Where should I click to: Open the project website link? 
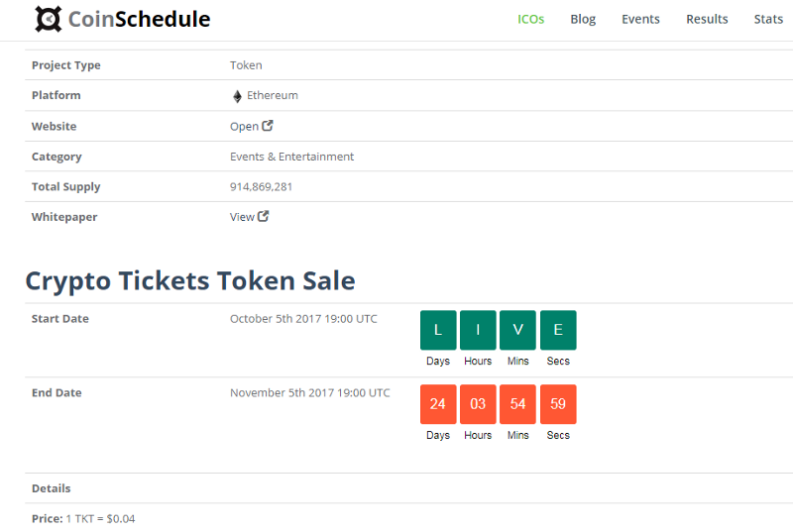click(x=244, y=127)
